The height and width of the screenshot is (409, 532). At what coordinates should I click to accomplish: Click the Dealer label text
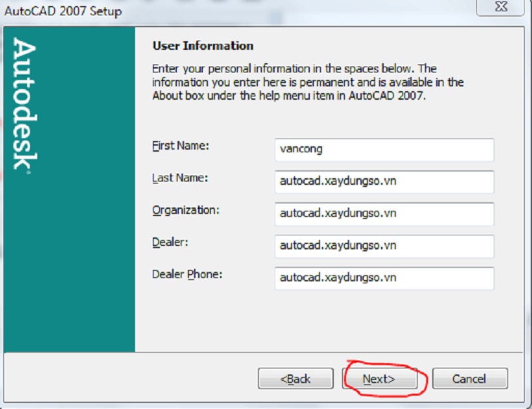170,242
